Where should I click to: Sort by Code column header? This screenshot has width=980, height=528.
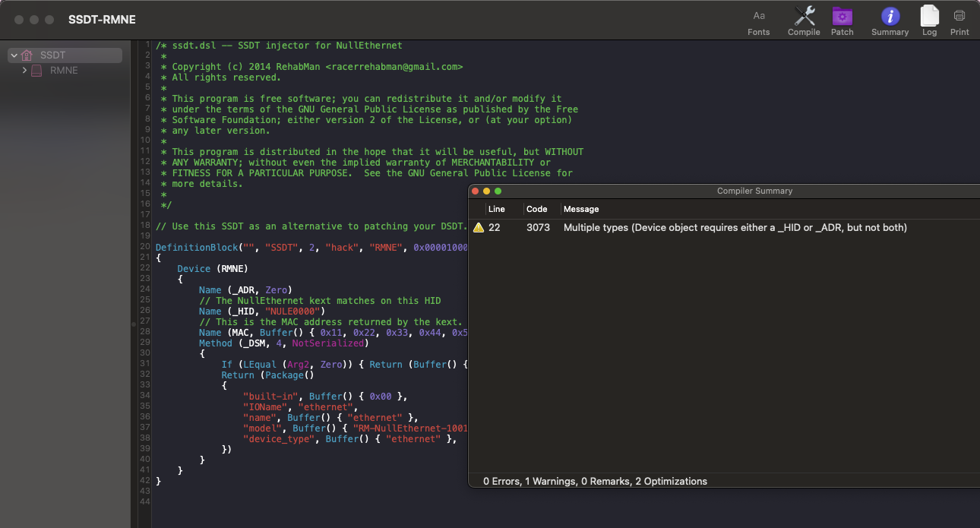click(x=537, y=209)
